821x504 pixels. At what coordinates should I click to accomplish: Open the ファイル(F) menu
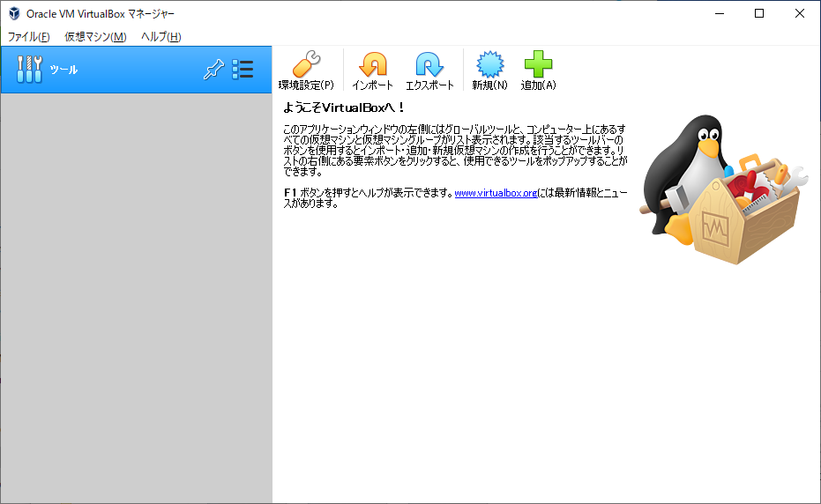(x=28, y=37)
